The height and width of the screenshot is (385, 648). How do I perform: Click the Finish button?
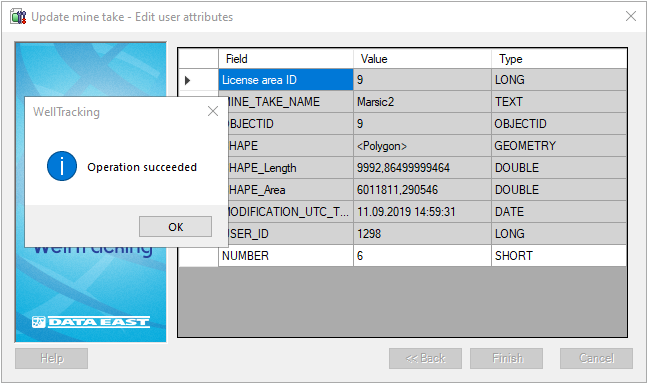pyautogui.click(x=507, y=358)
